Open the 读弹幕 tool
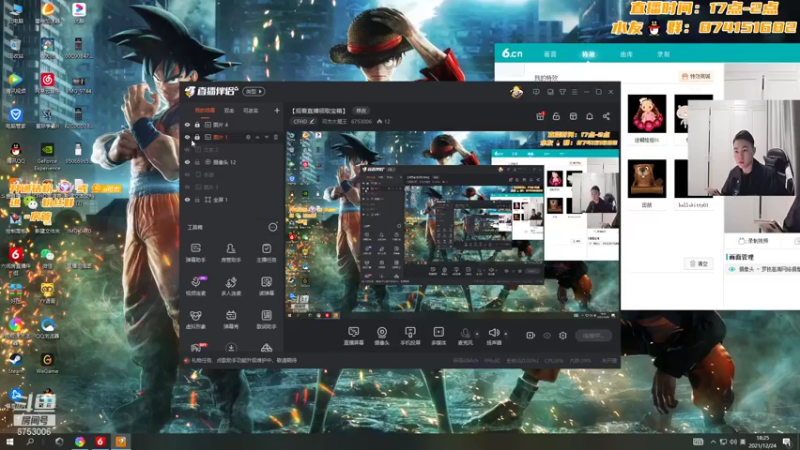The image size is (800, 450). pyautogui.click(x=266, y=286)
